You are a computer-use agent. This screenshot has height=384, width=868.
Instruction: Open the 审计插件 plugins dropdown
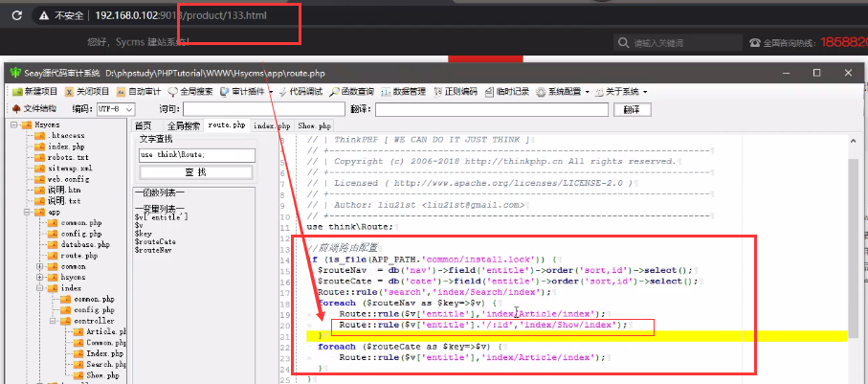[247, 92]
